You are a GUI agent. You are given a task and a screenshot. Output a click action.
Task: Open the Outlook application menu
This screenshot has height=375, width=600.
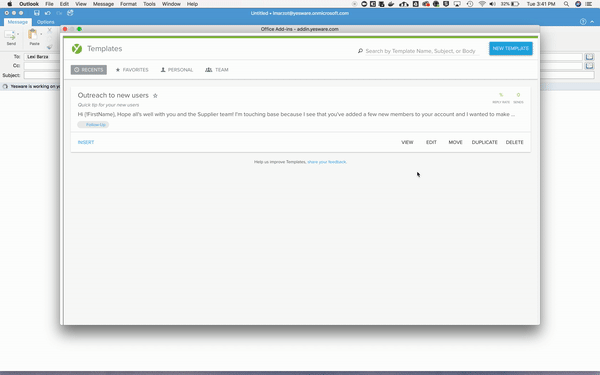(29, 4)
